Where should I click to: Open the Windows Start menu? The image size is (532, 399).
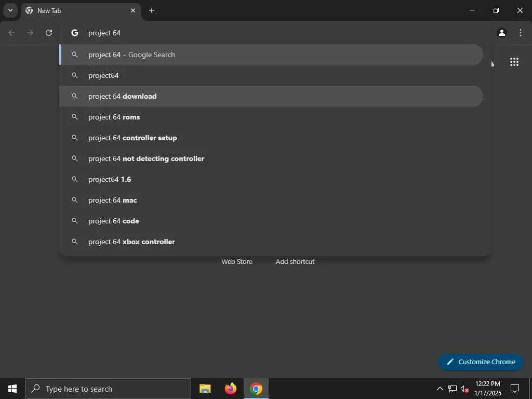[x=12, y=389]
